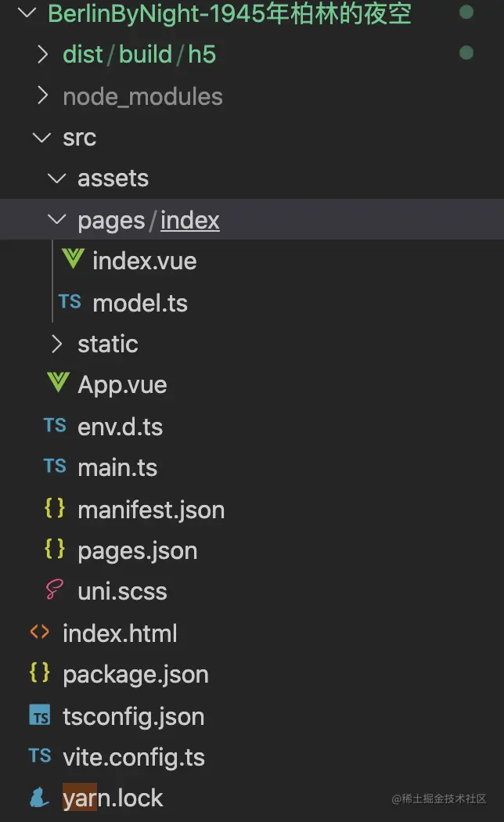The height and width of the screenshot is (822, 504).
Task: Click the Sass icon beside uni.scss
Action: pos(55,590)
